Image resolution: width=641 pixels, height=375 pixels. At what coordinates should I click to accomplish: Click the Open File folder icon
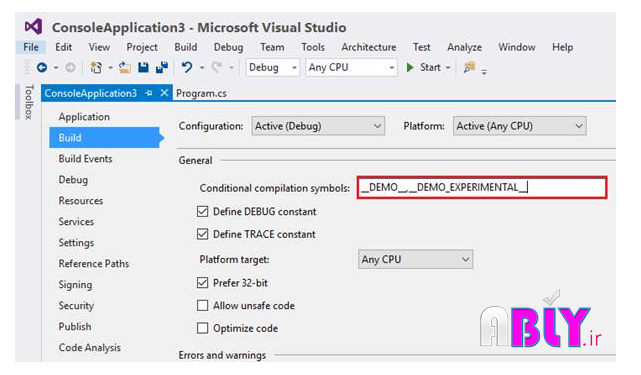click(x=125, y=67)
